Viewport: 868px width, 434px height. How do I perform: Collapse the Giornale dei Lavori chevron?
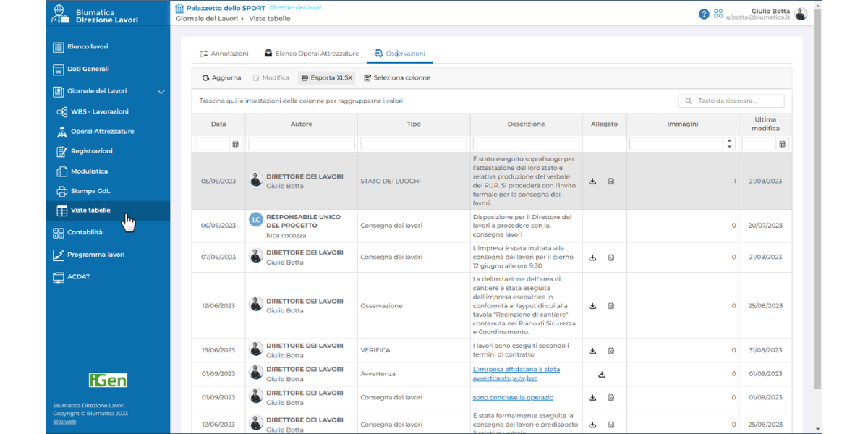[x=161, y=92]
